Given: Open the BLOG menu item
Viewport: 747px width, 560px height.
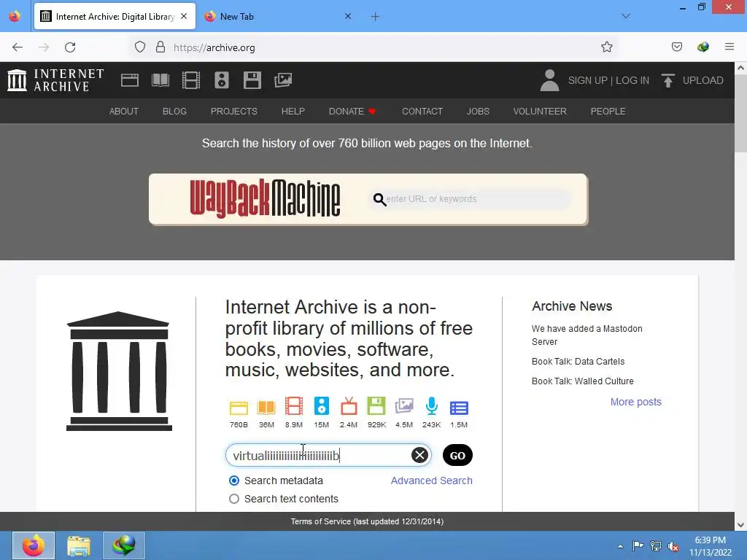Looking at the screenshot, I should tap(174, 111).
